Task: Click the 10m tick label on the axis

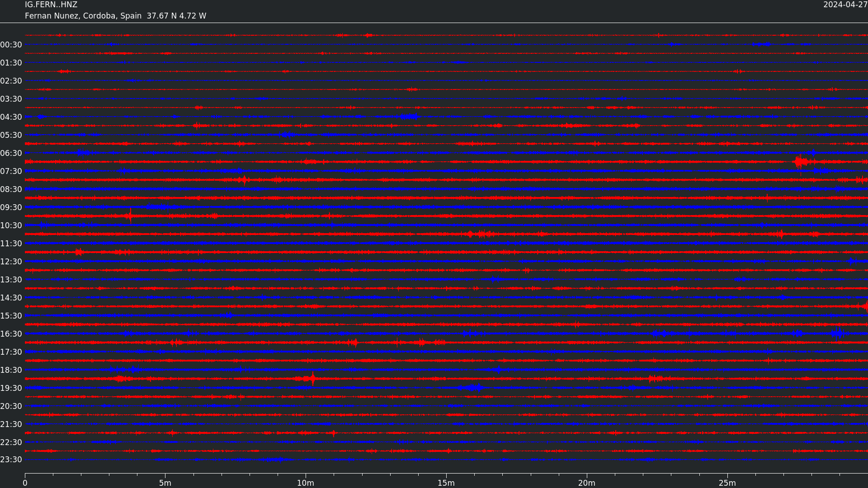Action: point(306,483)
